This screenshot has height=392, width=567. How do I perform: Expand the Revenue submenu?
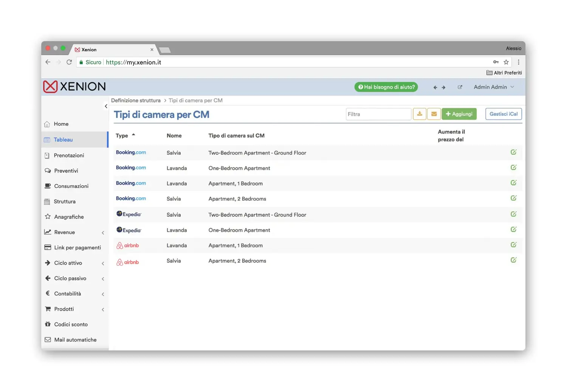coord(102,233)
